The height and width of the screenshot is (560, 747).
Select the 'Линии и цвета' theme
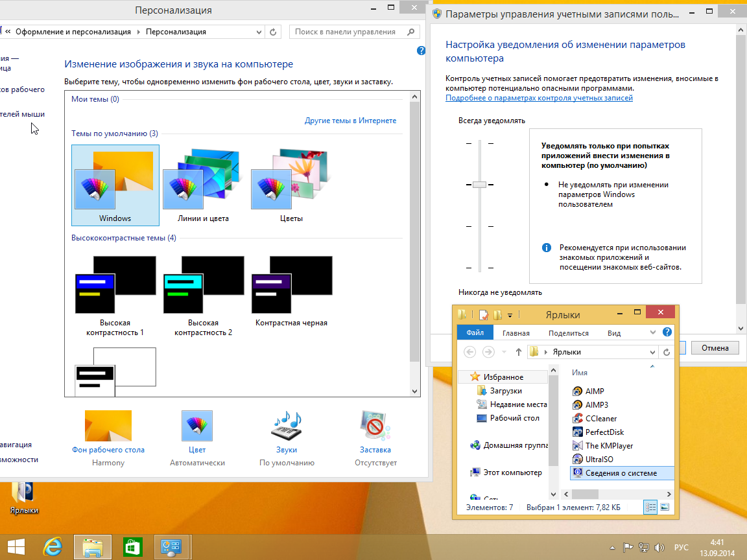tap(203, 185)
